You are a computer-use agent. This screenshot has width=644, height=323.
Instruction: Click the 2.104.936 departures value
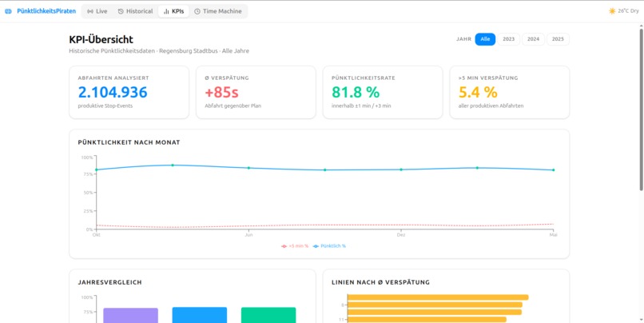click(x=113, y=92)
